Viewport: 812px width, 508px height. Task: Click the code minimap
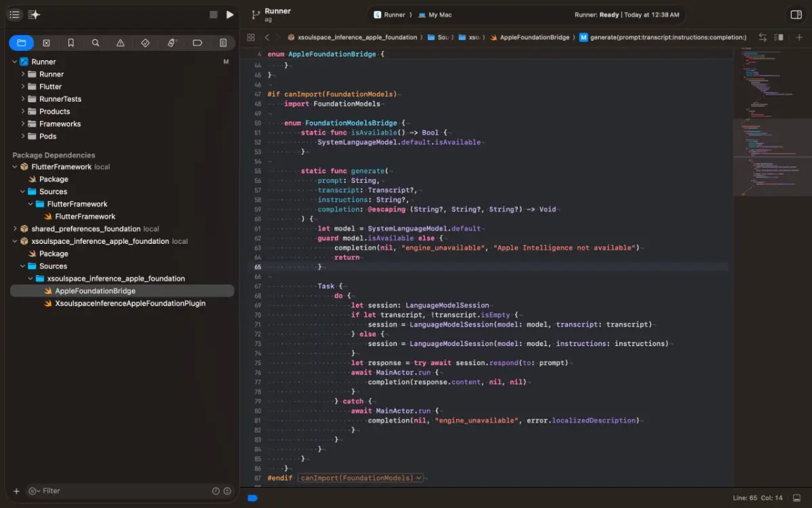tap(772, 122)
